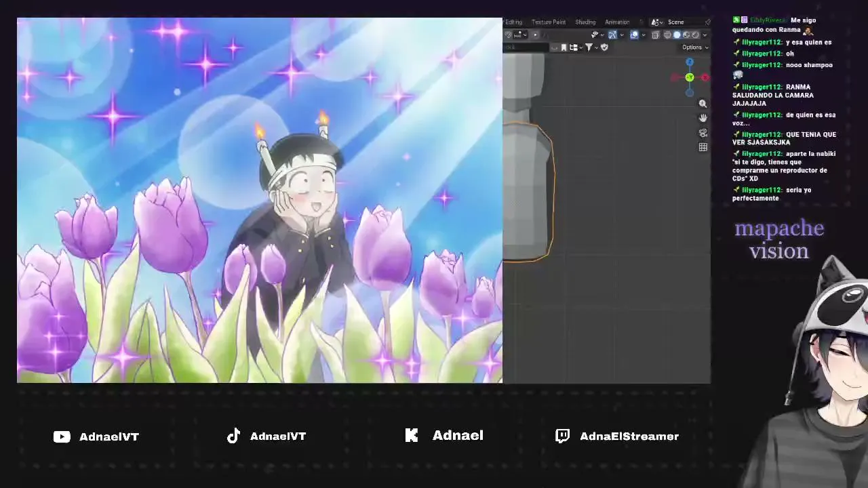868x488 pixels.
Task: Click the search filter field in Blender
Action: click(526, 47)
